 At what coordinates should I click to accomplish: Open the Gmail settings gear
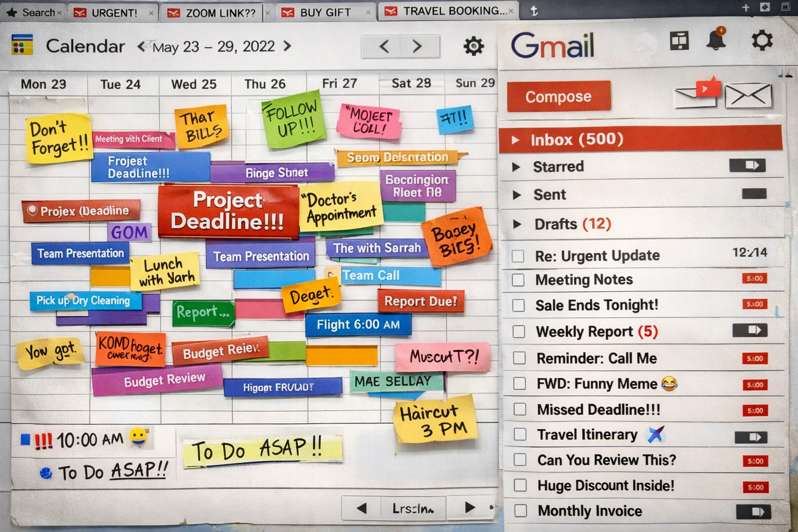pos(762,40)
